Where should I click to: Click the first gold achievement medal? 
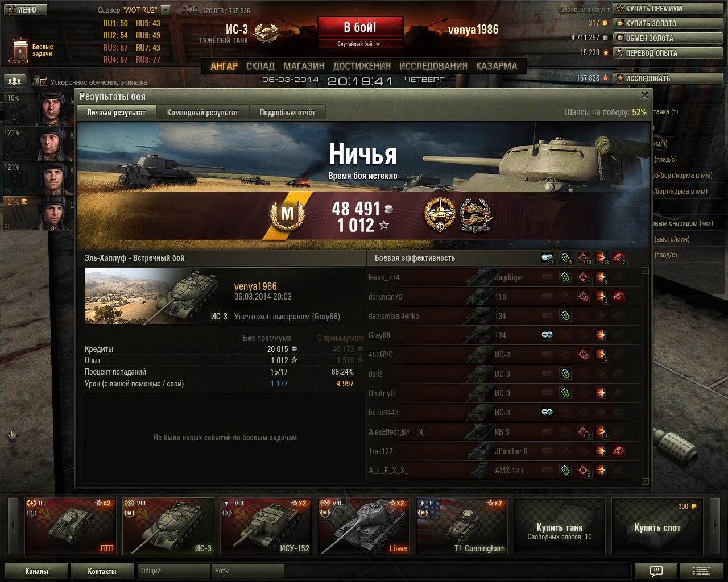pos(439,215)
